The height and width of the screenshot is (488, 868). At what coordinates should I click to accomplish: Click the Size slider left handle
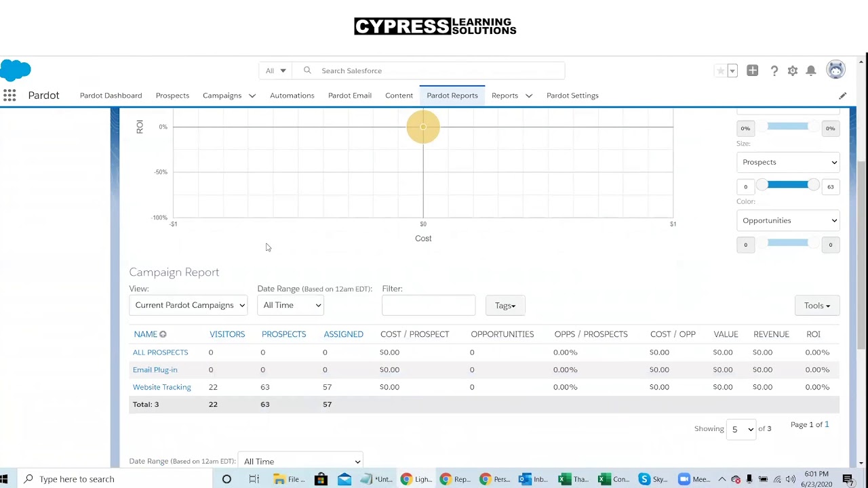(x=762, y=185)
